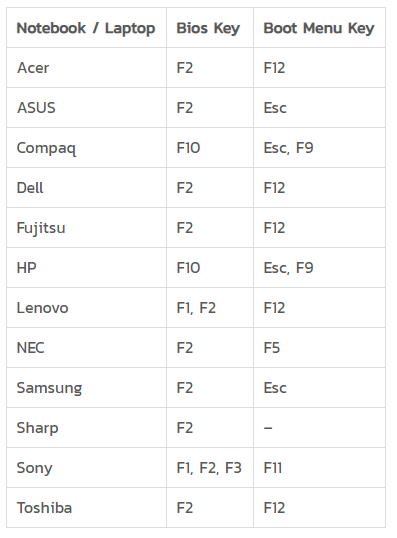Viewport: 397px width, 538px height.
Task: Click the Samsung brand cell
Action: 86,388
